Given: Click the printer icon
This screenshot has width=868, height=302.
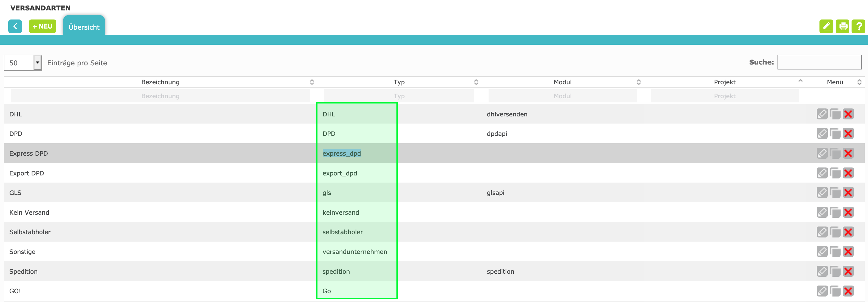Looking at the screenshot, I should point(843,26).
